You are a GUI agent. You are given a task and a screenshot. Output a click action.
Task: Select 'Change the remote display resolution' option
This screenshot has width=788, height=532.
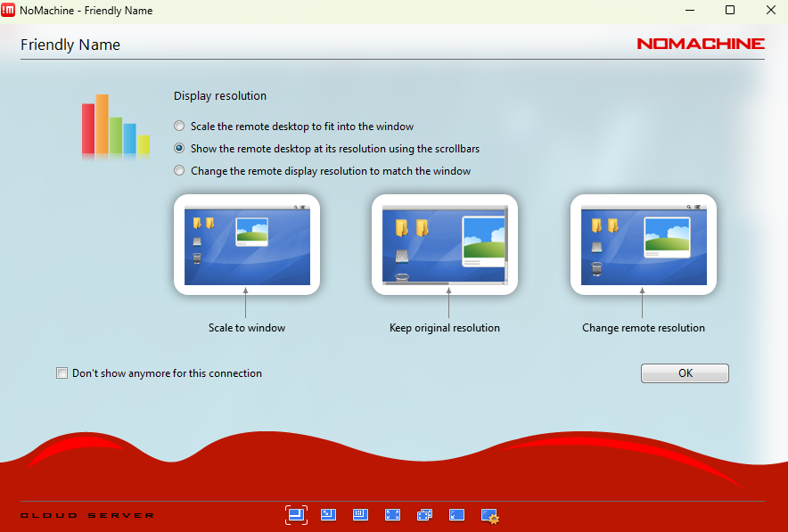(x=180, y=171)
